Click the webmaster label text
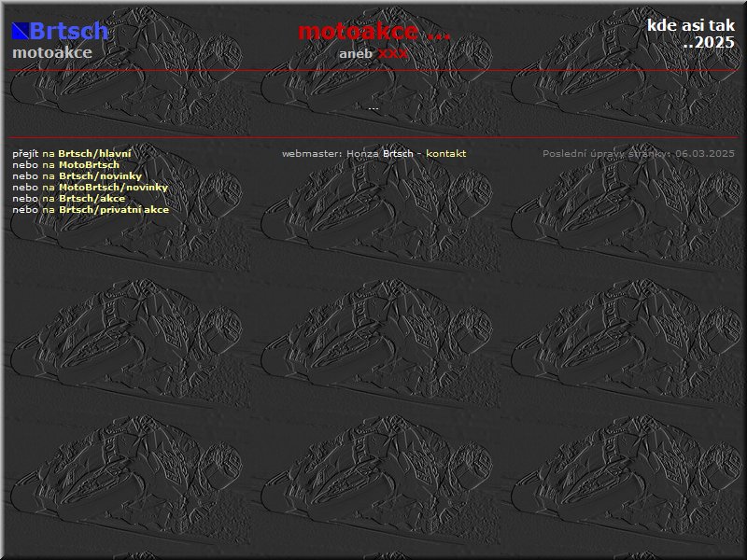 tap(311, 153)
